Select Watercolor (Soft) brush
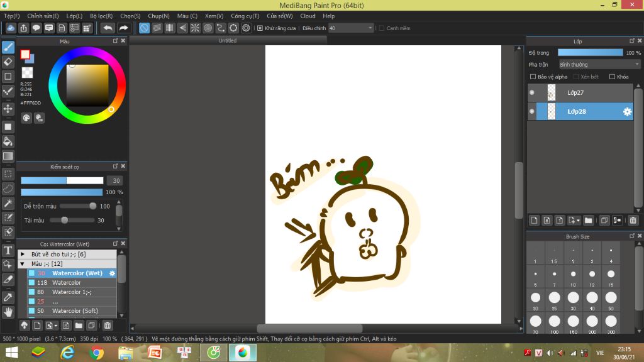 point(72,311)
